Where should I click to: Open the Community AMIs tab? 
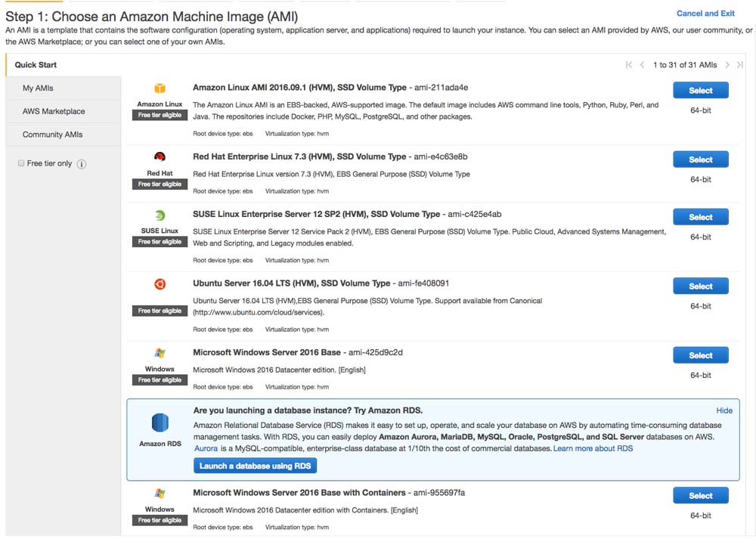[53, 135]
